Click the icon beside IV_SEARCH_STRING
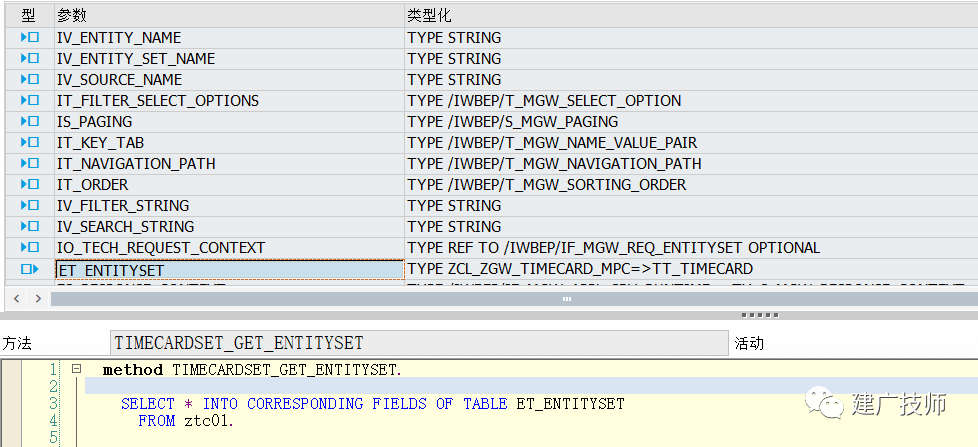Screen dimensions: 978x447 (x=29, y=227)
